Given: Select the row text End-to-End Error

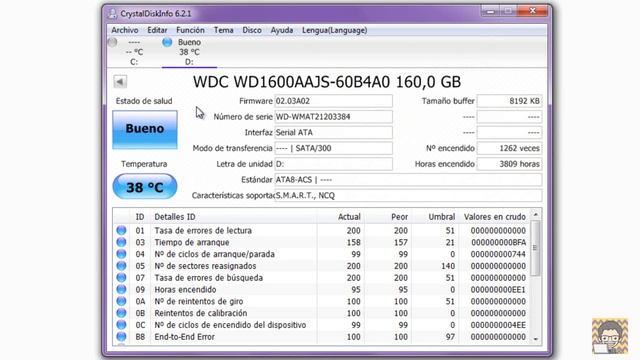Looking at the screenshot, I should pos(184,337).
